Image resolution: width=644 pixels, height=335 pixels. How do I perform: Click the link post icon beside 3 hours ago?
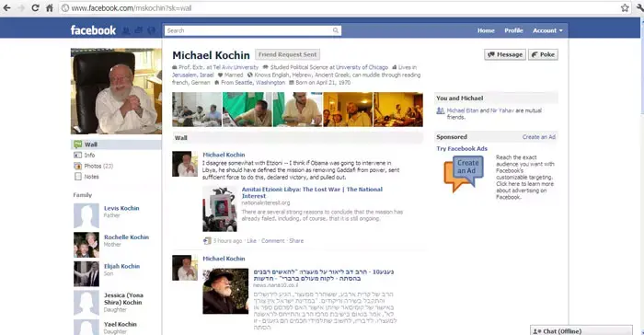click(x=207, y=241)
